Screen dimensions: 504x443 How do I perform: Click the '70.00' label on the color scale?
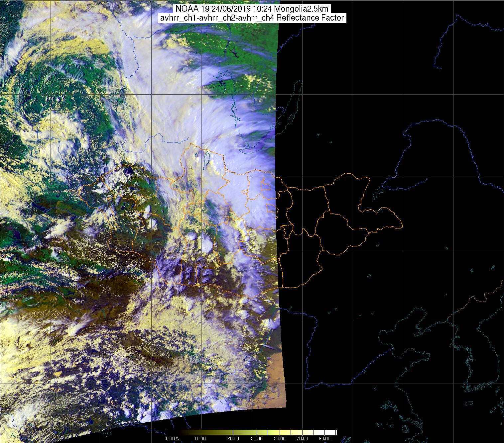[x=302, y=438]
